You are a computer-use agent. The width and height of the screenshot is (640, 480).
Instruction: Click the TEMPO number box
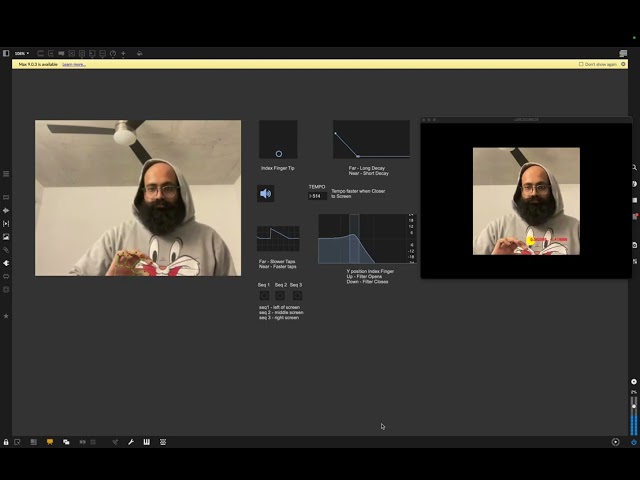point(317,196)
